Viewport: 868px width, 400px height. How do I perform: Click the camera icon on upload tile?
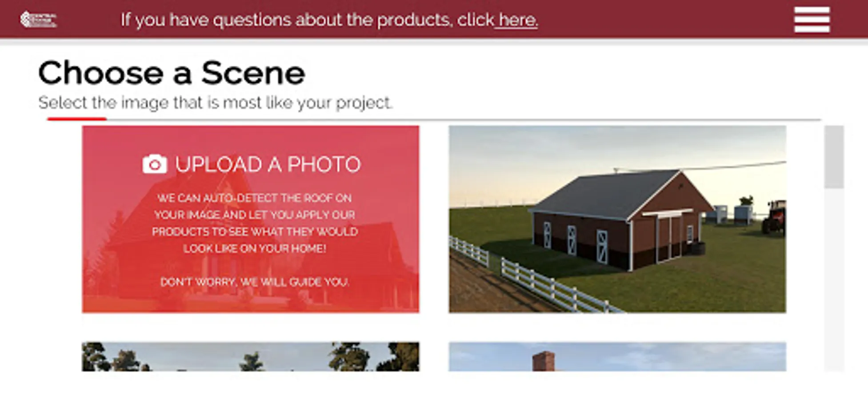pos(154,164)
